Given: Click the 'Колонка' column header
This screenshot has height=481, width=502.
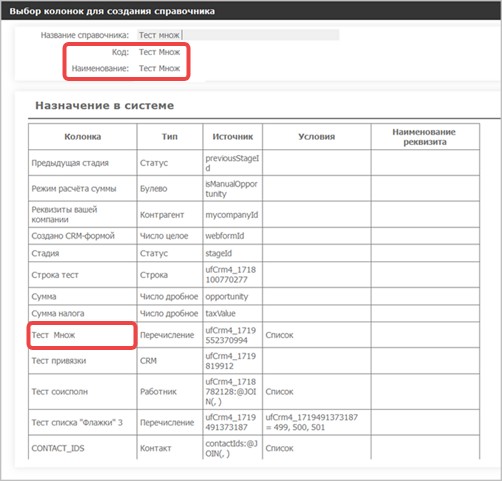Looking at the screenshot, I should (x=83, y=137).
